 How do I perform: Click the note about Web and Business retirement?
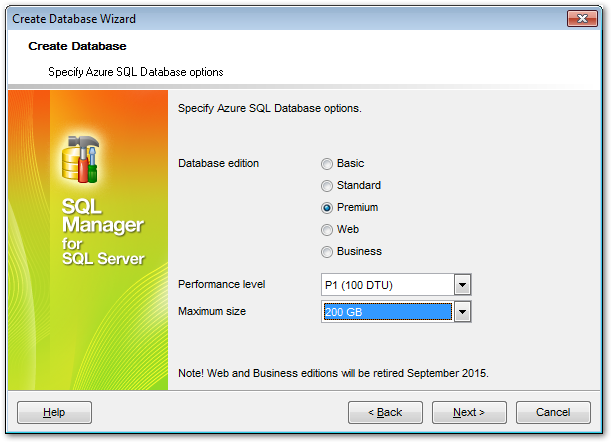[x=333, y=373]
